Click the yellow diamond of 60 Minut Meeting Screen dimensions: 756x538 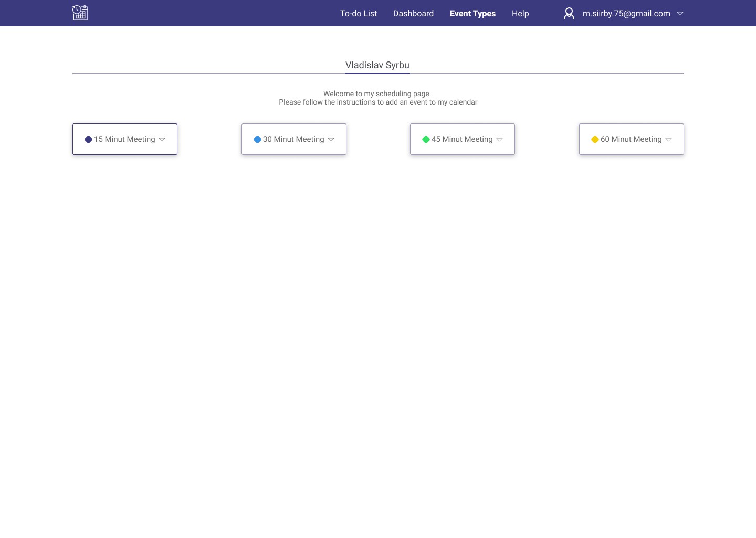(x=595, y=139)
